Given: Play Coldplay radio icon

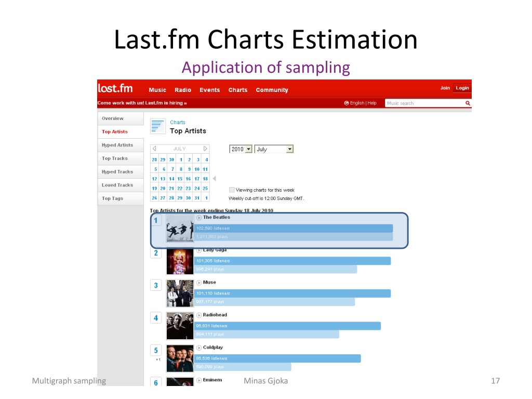Looking at the screenshot, I should tap(199, 348).
